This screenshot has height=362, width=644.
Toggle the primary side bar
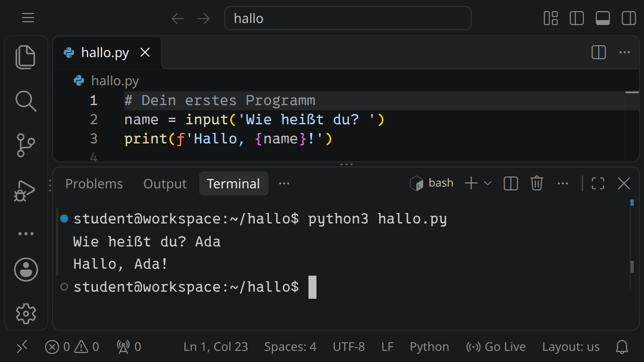[577, 18]
